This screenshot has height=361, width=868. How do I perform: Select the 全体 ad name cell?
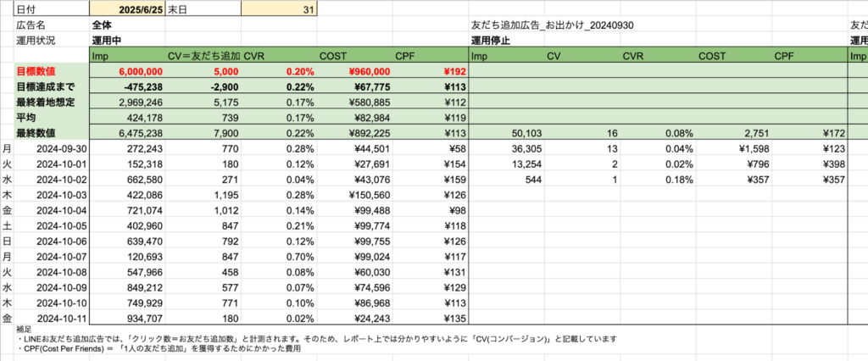127,25
